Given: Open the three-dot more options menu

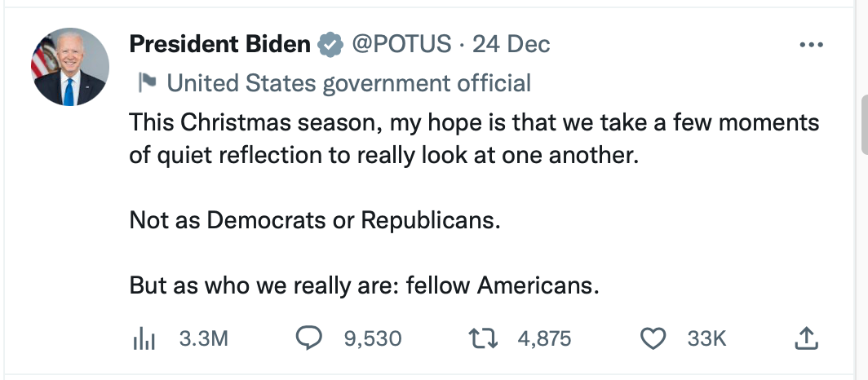Looking at the screenshot, I should point(810,46).
